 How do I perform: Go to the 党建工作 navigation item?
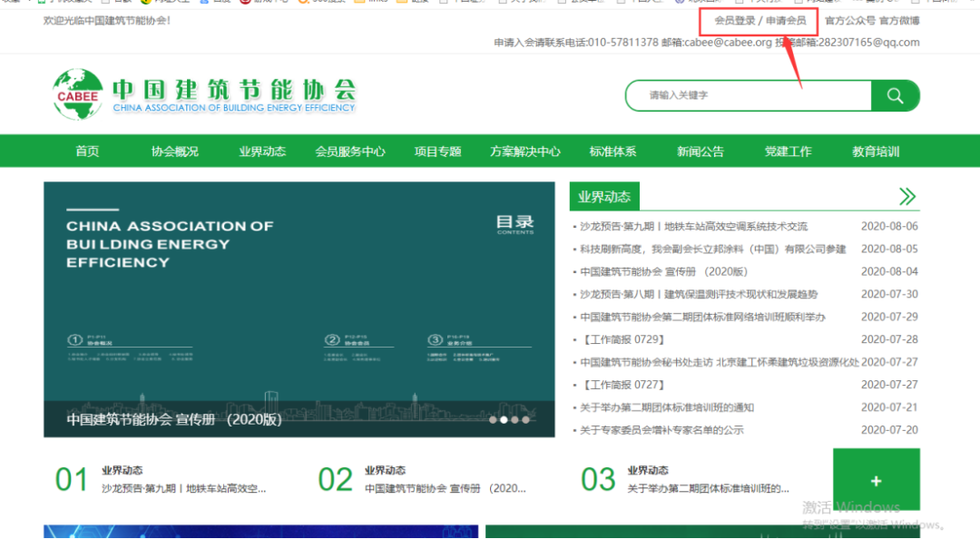(x=788, y=152)
